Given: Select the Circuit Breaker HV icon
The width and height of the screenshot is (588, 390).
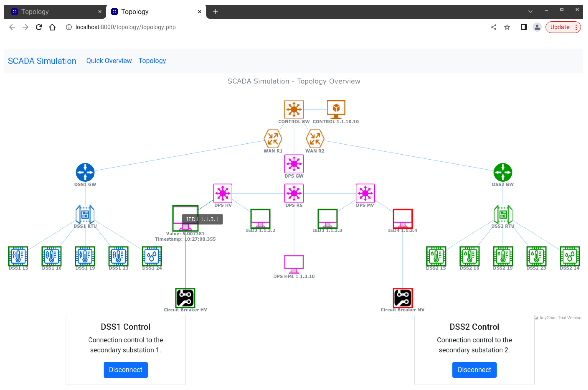Looking at the screenshot, I should [x=185, y=298].
